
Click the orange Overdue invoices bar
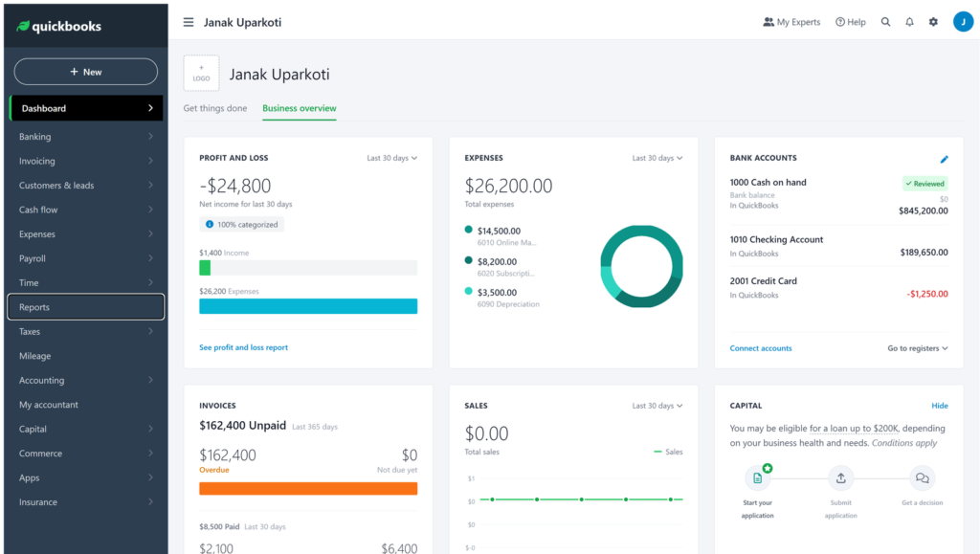(308, 488)
